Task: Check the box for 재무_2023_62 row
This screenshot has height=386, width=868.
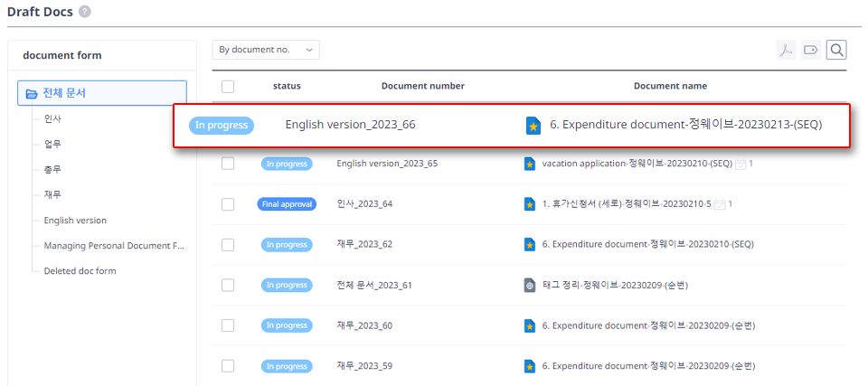Action: coord(228,244)
